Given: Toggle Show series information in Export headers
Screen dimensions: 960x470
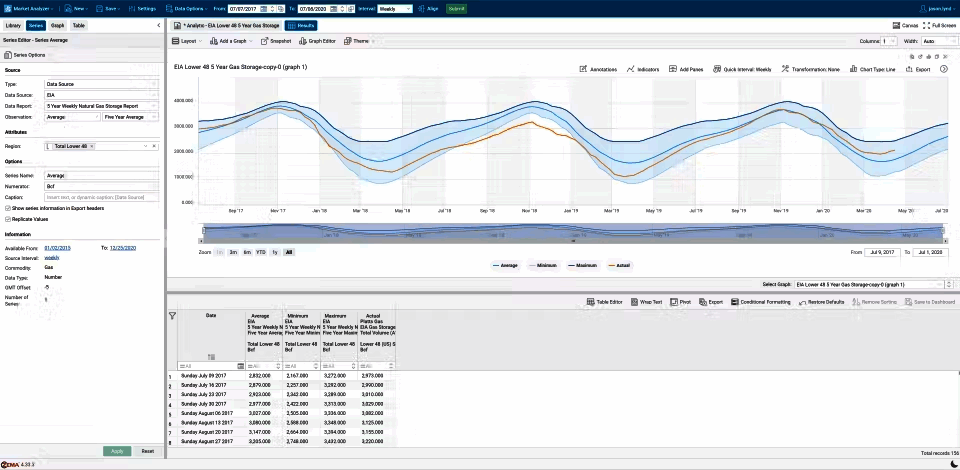Looking at the screenshot, I should click(x=8, y=208).
